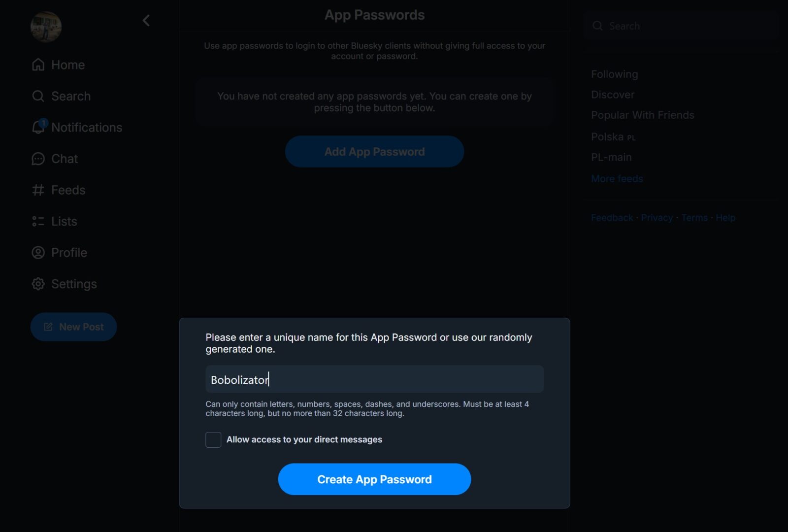Open Search via magnifier sidebar icon
Image resolution: width=788 pixels, height=532 pixels.
tap(38, 96)
